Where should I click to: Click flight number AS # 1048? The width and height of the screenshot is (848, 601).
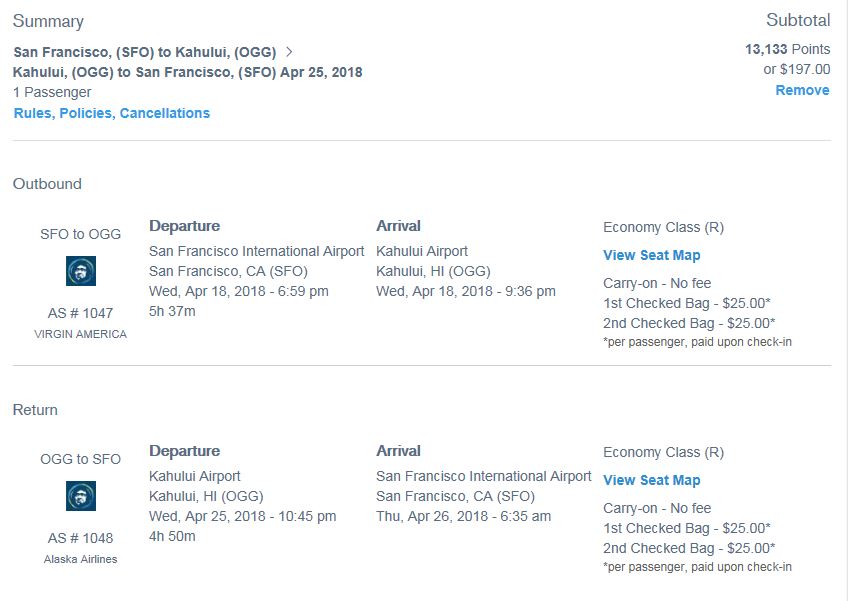coord(81,538)
